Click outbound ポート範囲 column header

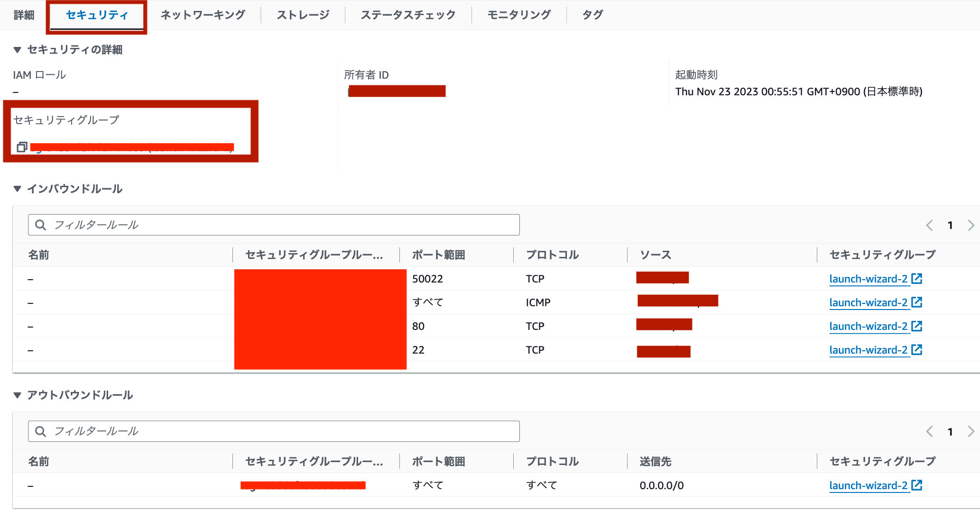438,462
